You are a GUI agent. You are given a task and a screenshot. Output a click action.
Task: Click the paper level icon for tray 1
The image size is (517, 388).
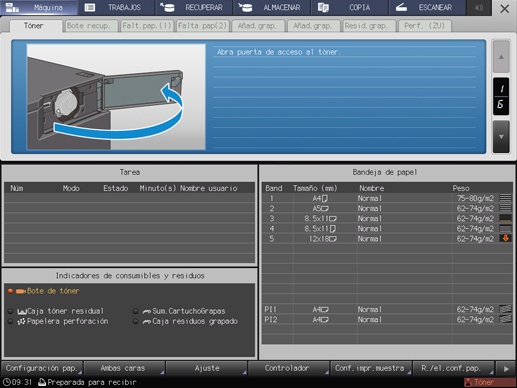(x=505, y=198)
